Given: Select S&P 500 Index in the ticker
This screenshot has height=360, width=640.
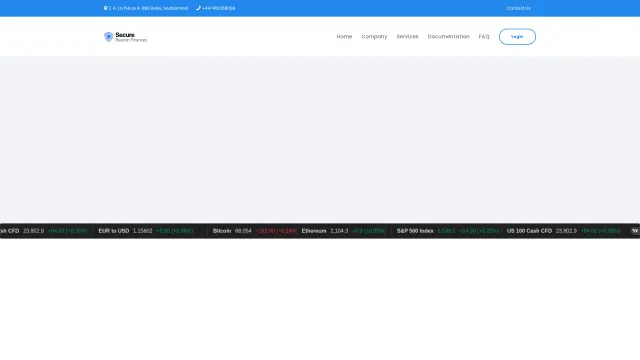Looking at the screenshot, I should click(x=415, y=231).
